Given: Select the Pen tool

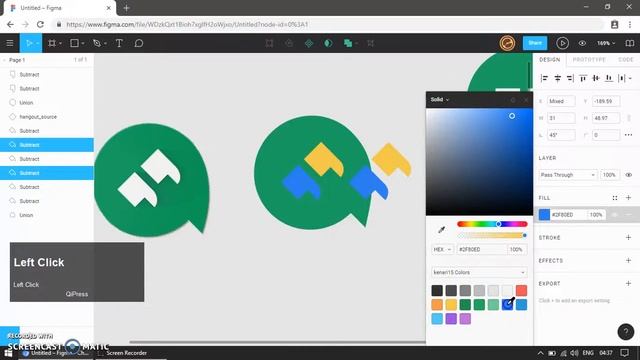Looking at the screenshot, I should click(97, 43).
